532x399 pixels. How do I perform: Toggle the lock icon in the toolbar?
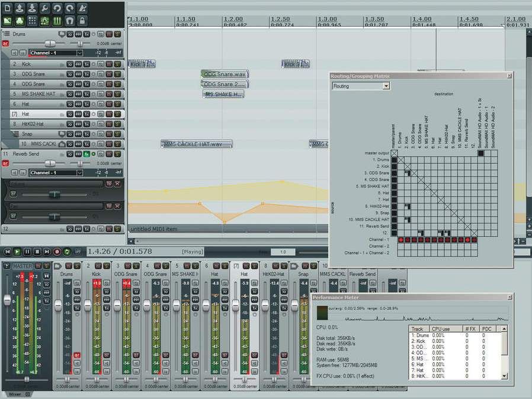pyautogui.click(x=82, y=21)
